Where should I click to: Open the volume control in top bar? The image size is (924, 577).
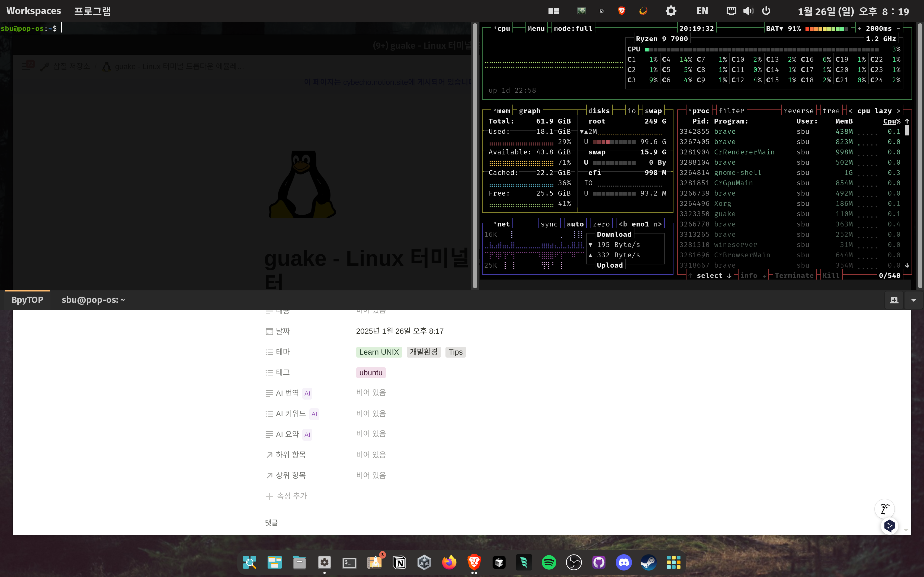tap(748, 11)
